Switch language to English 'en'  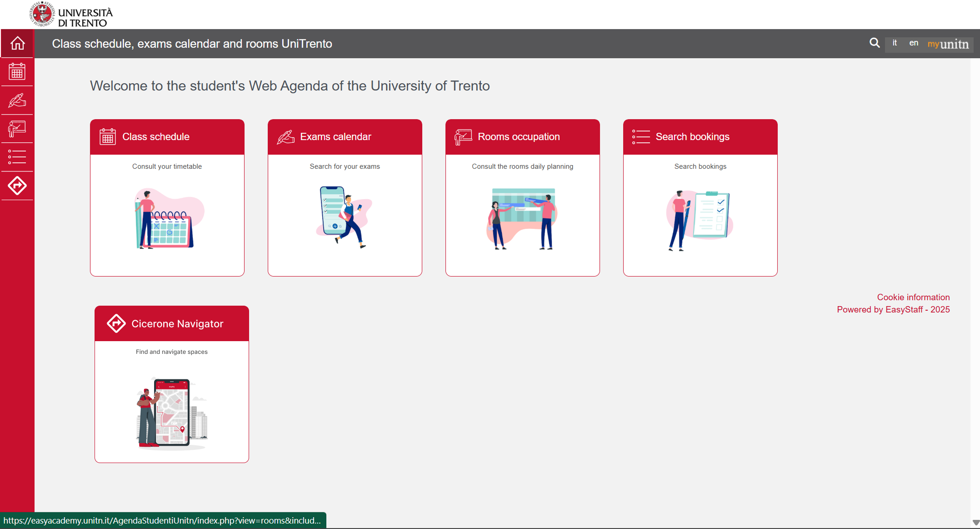914,43
